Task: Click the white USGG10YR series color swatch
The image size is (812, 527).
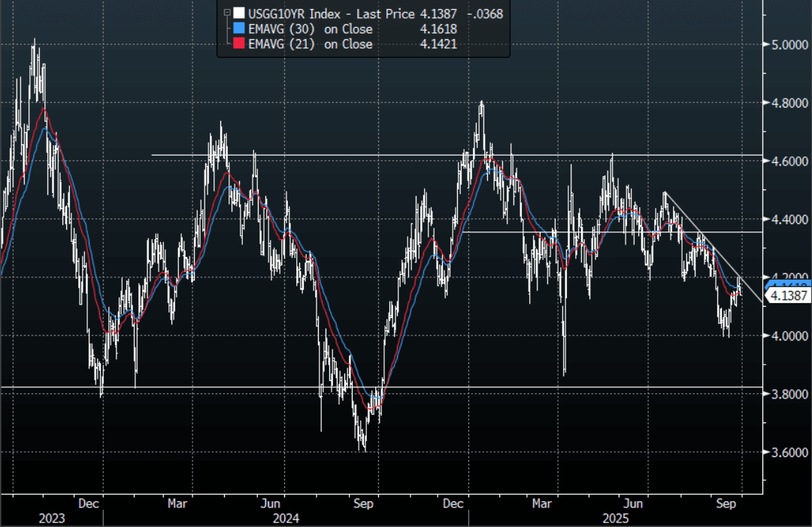Action: click(x=238, y=13)
